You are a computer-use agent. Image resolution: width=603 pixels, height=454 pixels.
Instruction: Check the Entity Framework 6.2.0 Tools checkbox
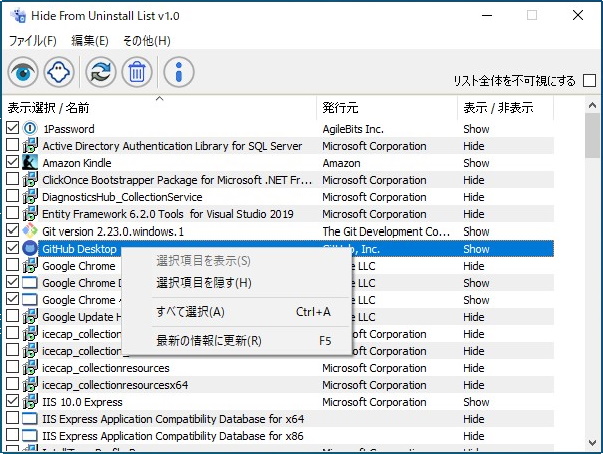point(12,213)
